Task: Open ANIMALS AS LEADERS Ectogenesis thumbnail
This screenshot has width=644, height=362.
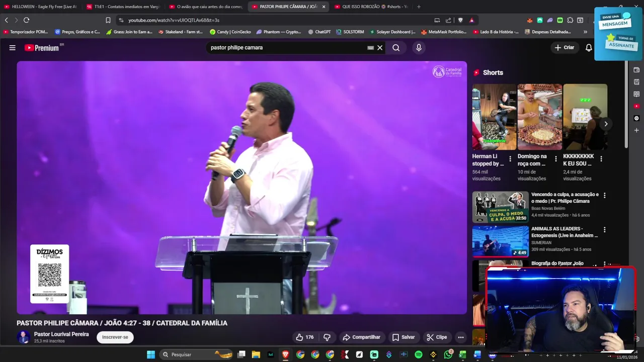Action: (x=500, y=241)
